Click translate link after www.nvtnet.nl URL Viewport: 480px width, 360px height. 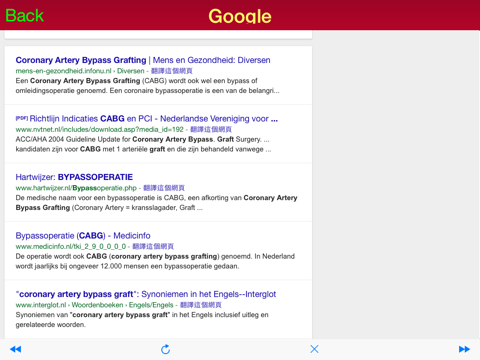click(211, 129)
